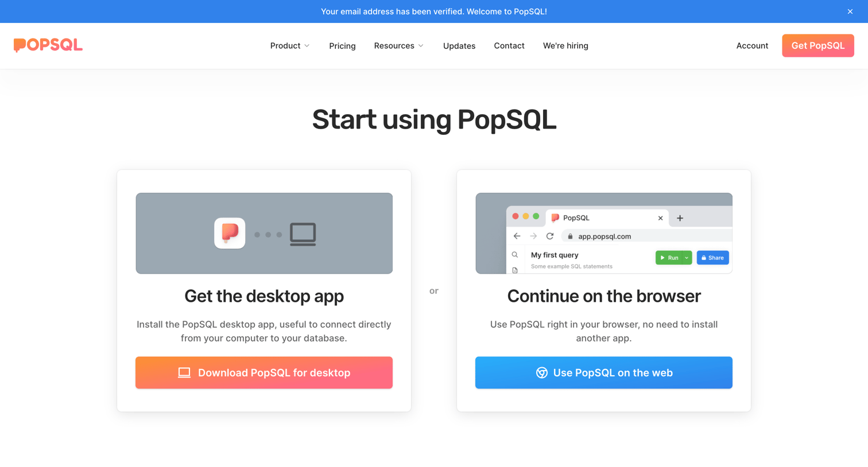This screenshot has width=868, height=467.
Task: Go to the Updates page
Action: pyautogui.click(x=459, y=46)
